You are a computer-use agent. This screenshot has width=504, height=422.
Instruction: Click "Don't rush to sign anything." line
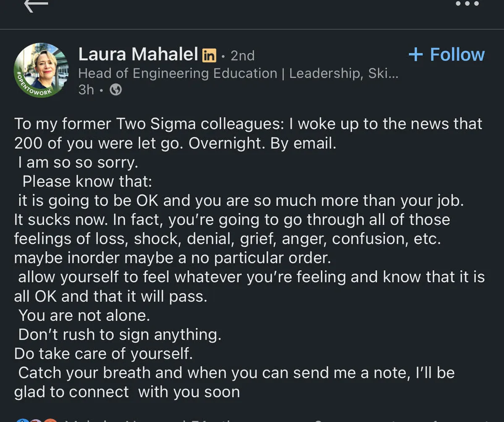[120, 335]
